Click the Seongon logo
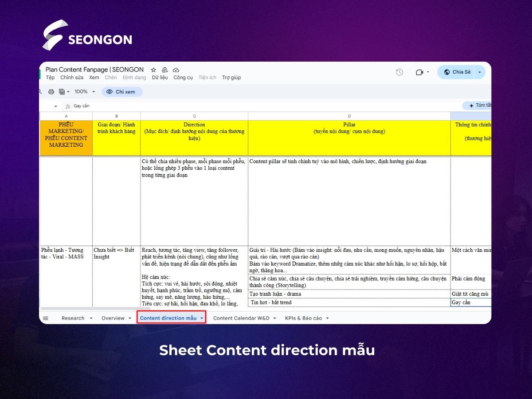Screen dimensions: 532x399 tap(87, 35)
